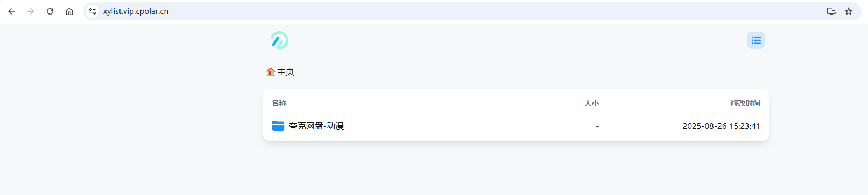Screen dimensions: 868x195
Task: Bookmark this page with the star icon
Action: pyautogui.click(x=849, y=11)
